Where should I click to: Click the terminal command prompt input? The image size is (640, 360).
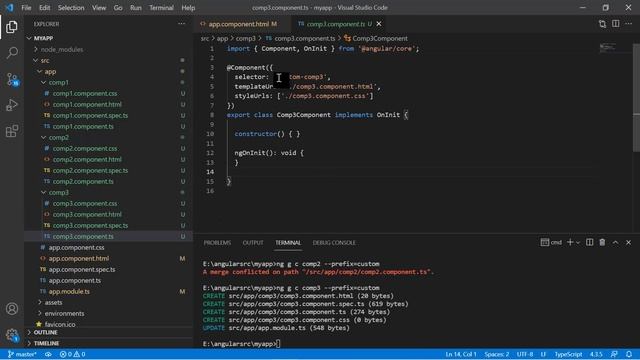click(x=278, y=344)
